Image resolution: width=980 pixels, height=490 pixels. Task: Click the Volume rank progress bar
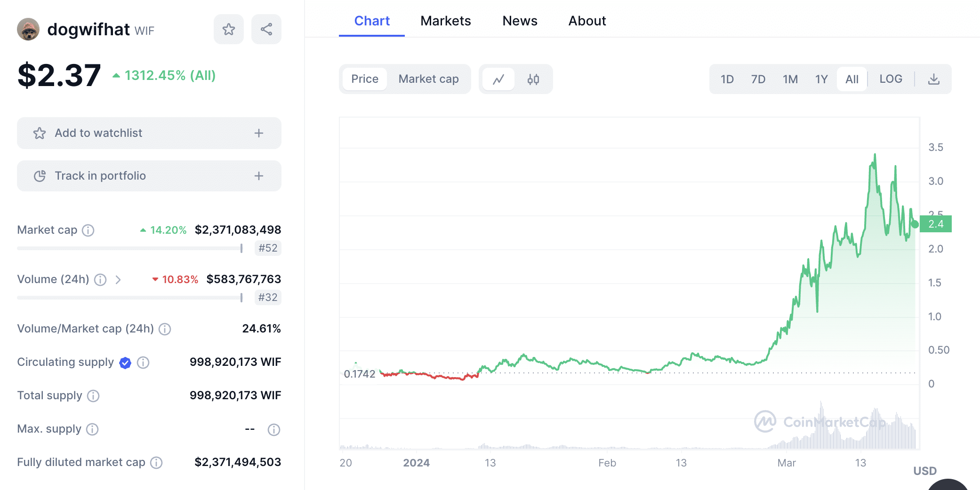point(130,297)
